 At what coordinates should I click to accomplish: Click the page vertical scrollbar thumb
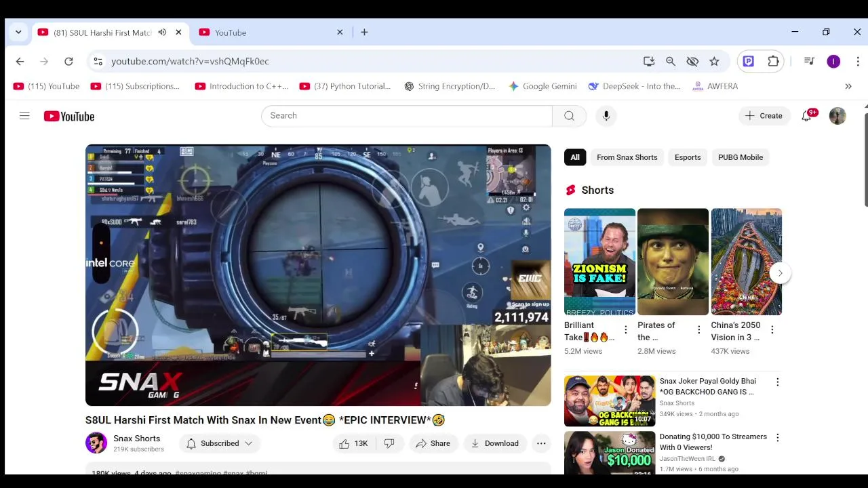(865, 159)
